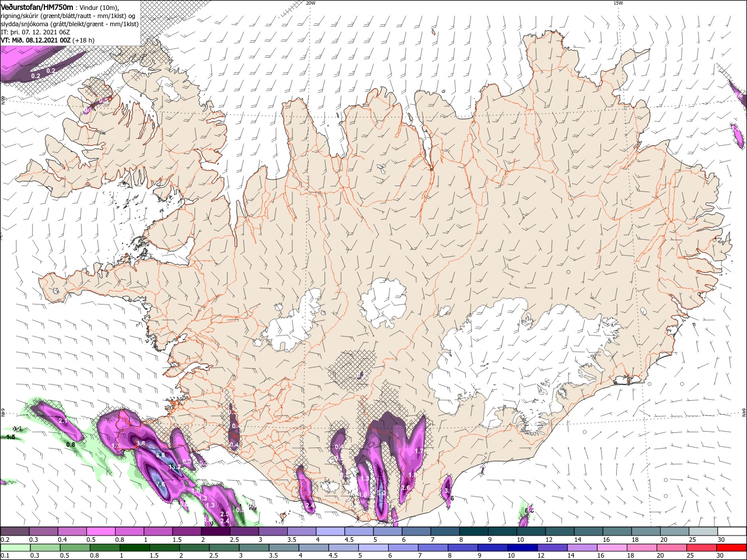Select the 2.6 value in the south coast precipitation
This screenshot has width=747, height=560.
pyautogui.click(x=406, y=488)
